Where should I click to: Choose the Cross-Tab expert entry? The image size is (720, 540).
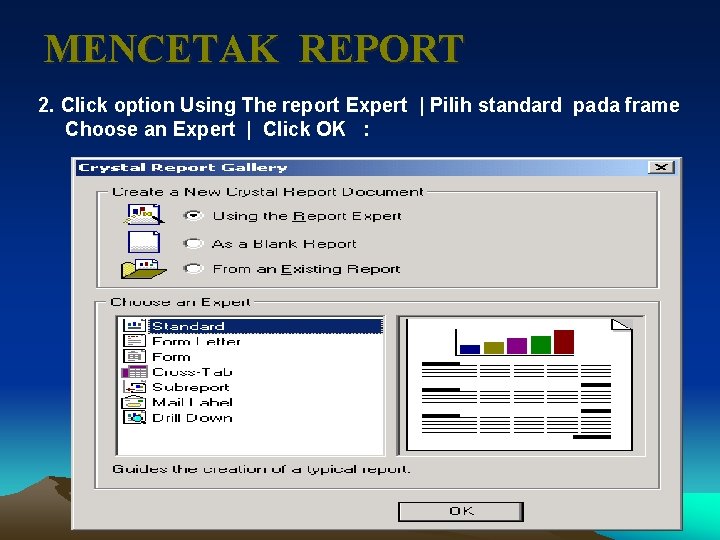click(x=192, y=372)
